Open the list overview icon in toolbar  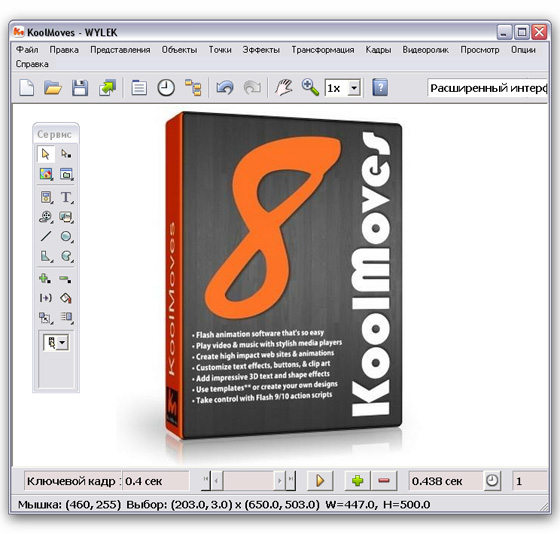pos(139,88)
